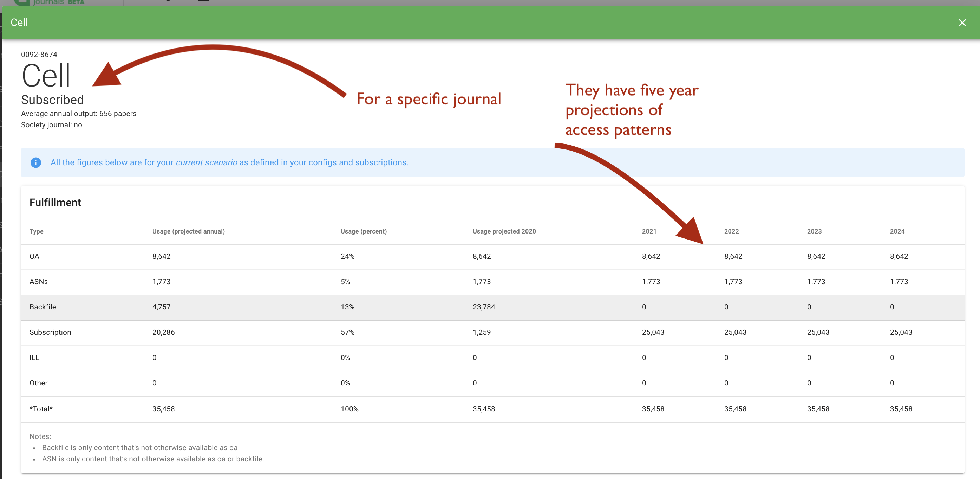Select the highlighted Backfile row label
Image resolution: width=980 pixels, height=479 pixels.
point(43,307)
